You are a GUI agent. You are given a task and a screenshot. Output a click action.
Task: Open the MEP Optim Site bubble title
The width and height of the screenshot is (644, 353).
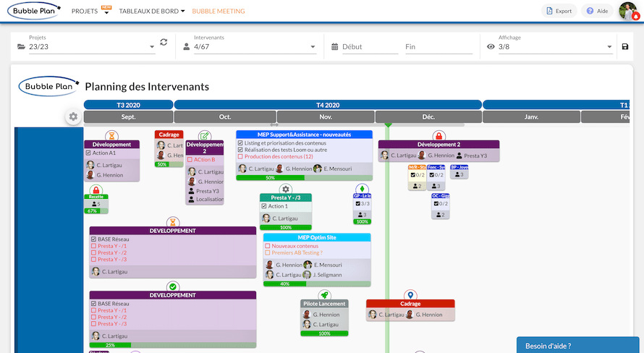tap(317, 238)
